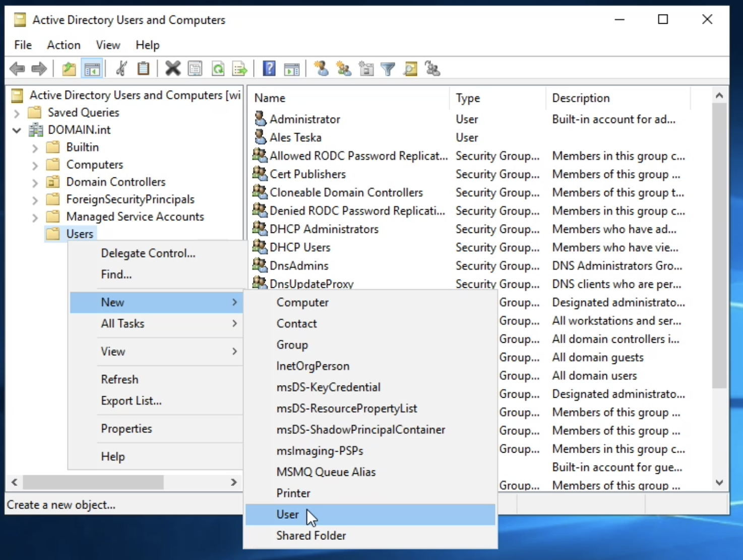The width and height of the screenshot is (743, 560).
Task: Click the Up one level toolbar icon
Action: (69, 69)
